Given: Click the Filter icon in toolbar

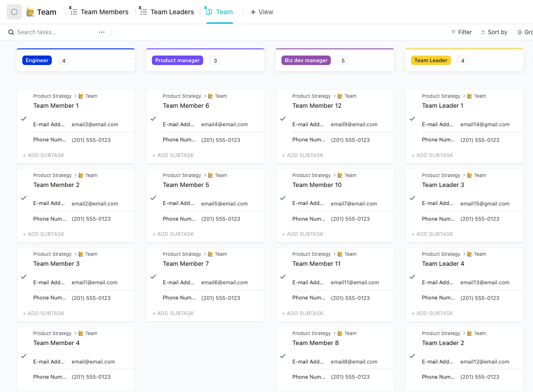Looking at the screenshot, I should coord(453,32).
